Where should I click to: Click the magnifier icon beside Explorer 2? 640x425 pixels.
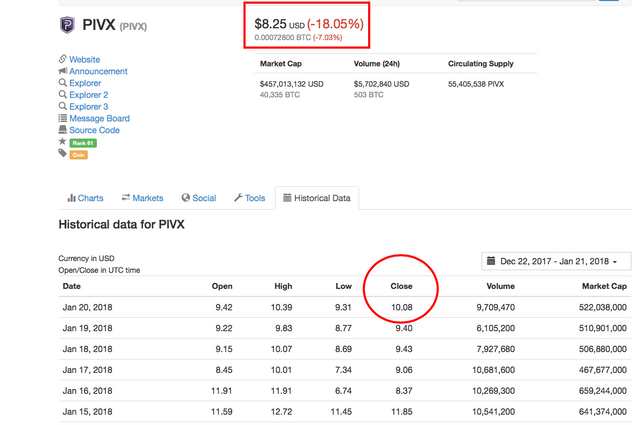click(x=62, y=94)
